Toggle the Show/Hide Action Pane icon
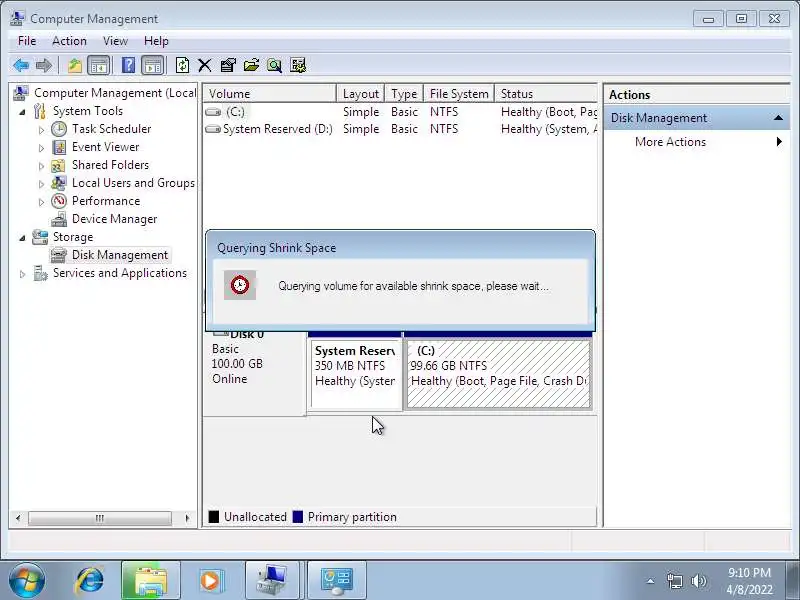 tap(153, 65)
